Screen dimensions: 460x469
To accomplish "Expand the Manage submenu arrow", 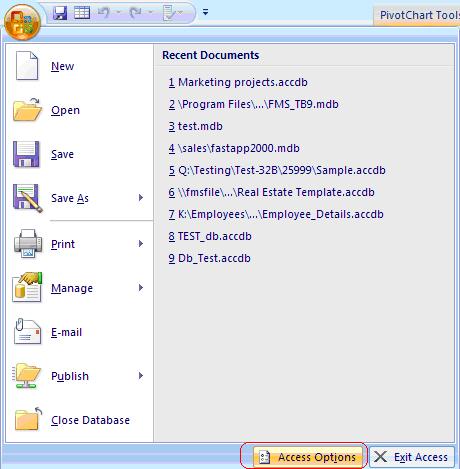I will [141, 288].
